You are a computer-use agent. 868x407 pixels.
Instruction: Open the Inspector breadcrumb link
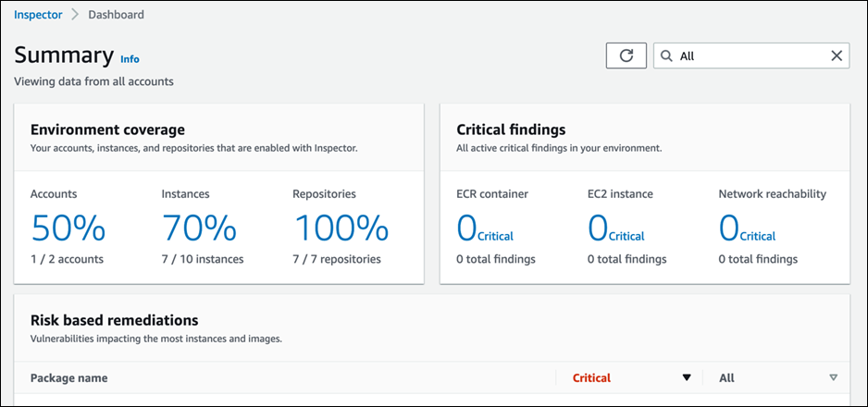click(x=38, y=15)
